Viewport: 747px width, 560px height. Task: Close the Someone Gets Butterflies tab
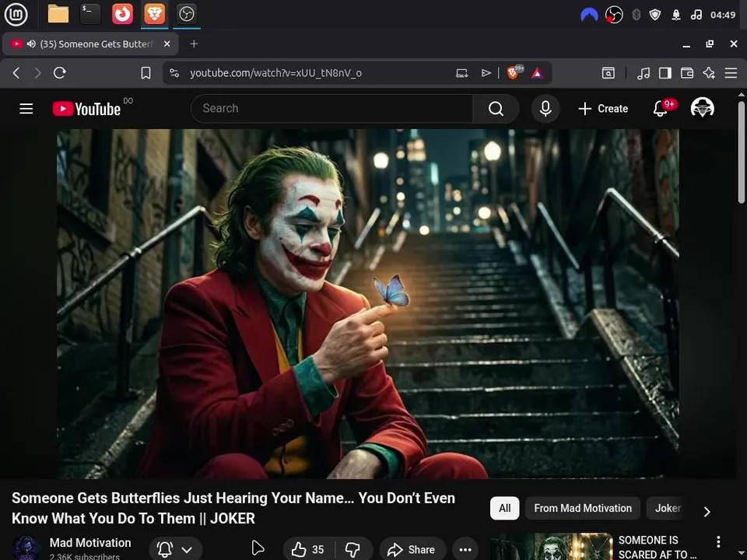point(167,44)
